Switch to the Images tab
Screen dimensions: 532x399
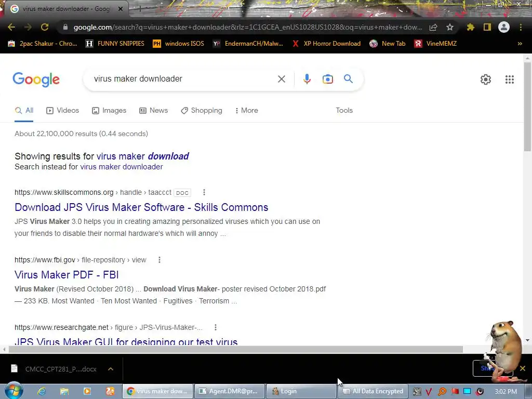(109, 111)
